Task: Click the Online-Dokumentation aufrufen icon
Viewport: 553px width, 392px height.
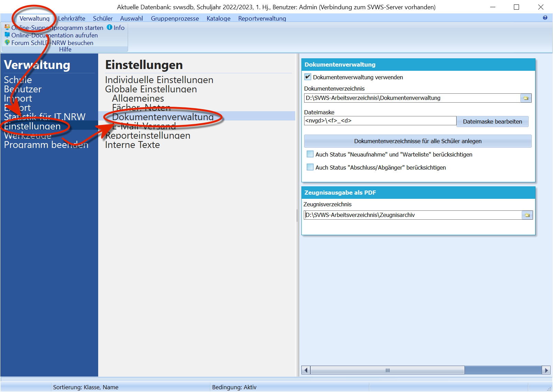Action: click(7, 35)
